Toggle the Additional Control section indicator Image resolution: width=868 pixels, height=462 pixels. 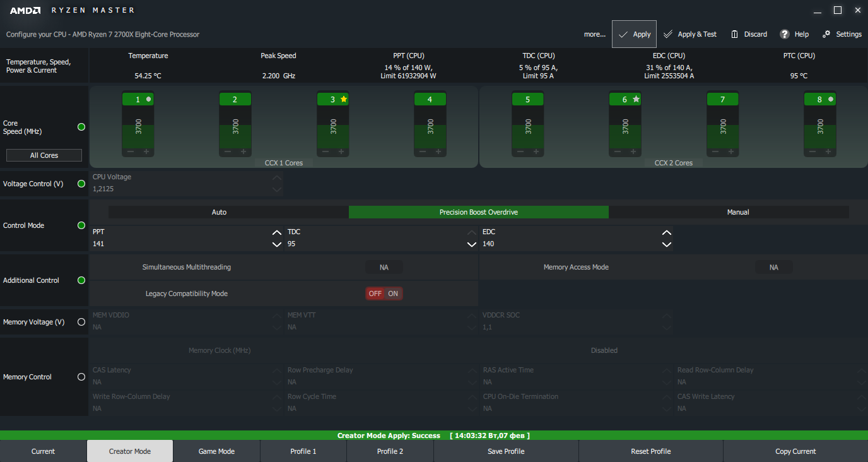pos(81,280)
